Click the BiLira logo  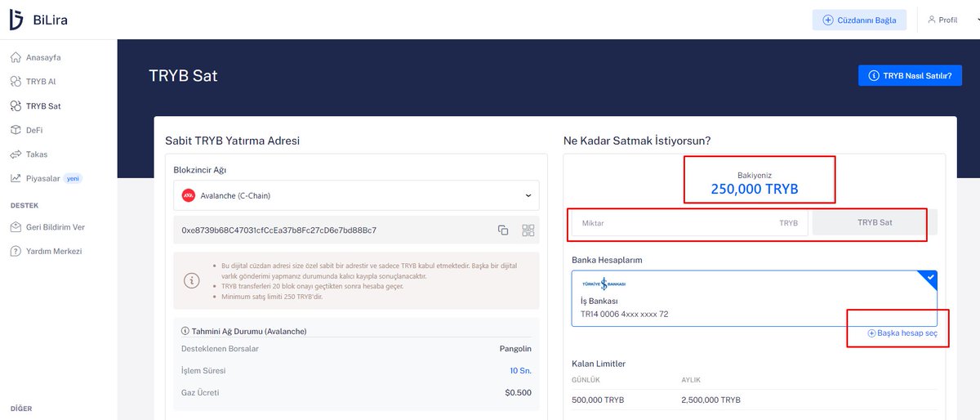click(38, 20)
